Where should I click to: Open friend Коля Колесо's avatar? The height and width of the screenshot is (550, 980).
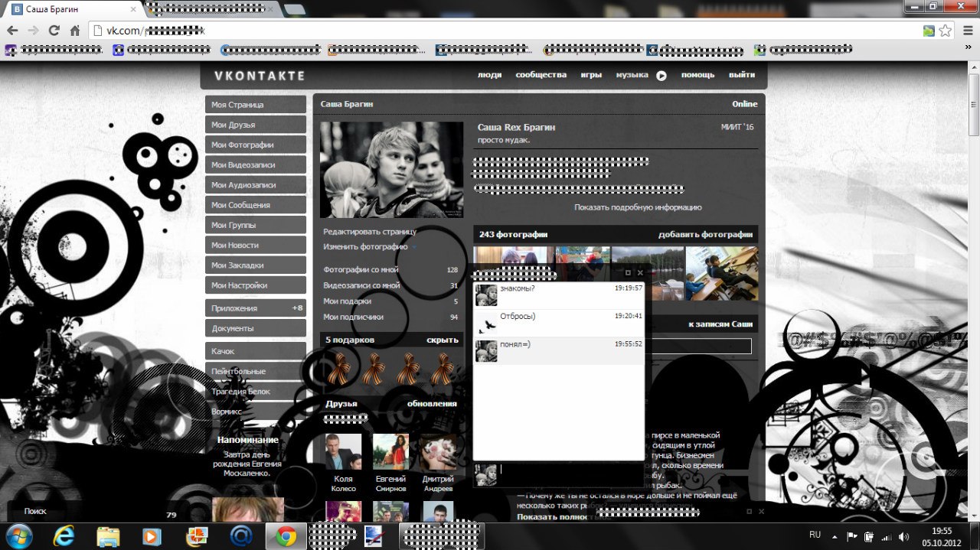343,451
